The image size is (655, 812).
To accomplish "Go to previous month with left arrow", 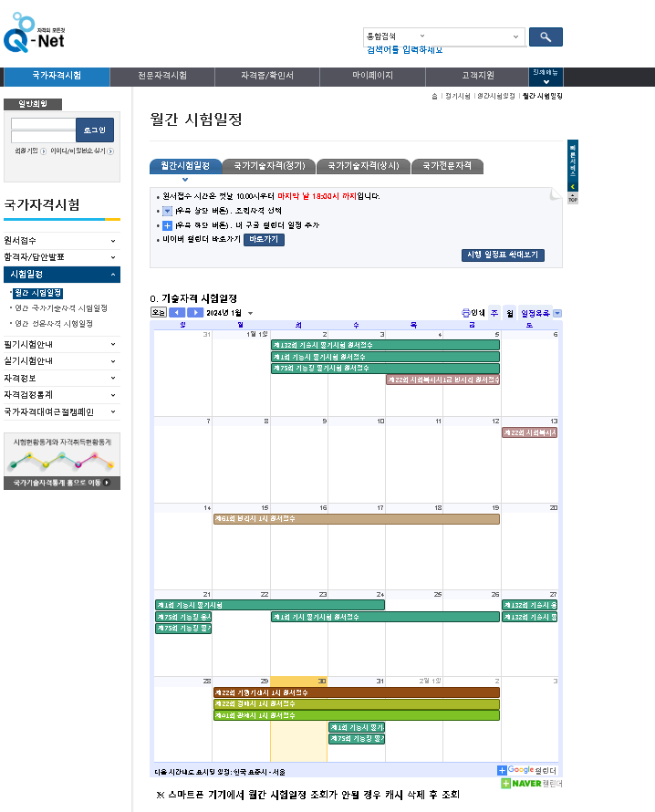I will 177,313.
